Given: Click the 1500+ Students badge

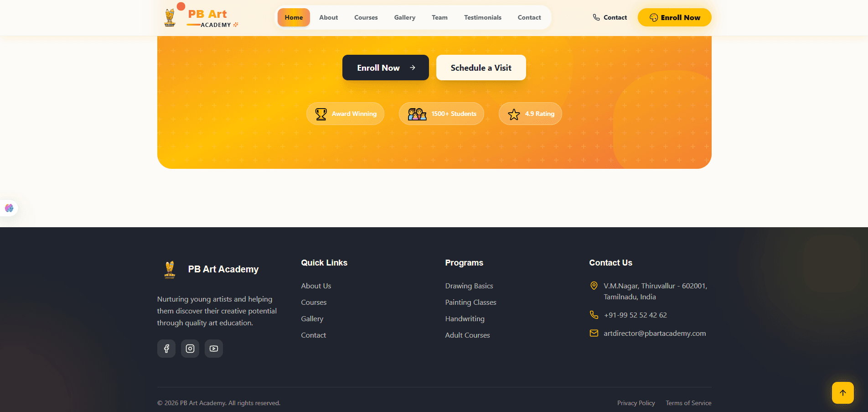Looking at the screenshot, I should pos(441,114).
